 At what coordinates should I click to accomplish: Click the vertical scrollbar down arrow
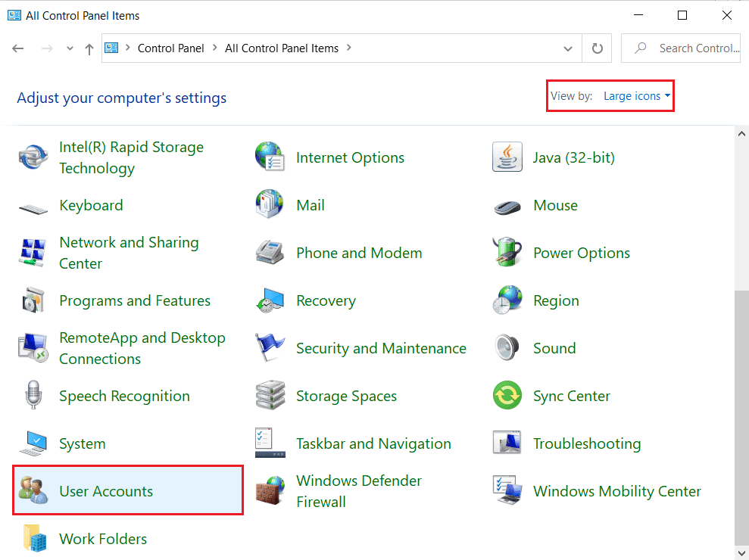point(741,553)
